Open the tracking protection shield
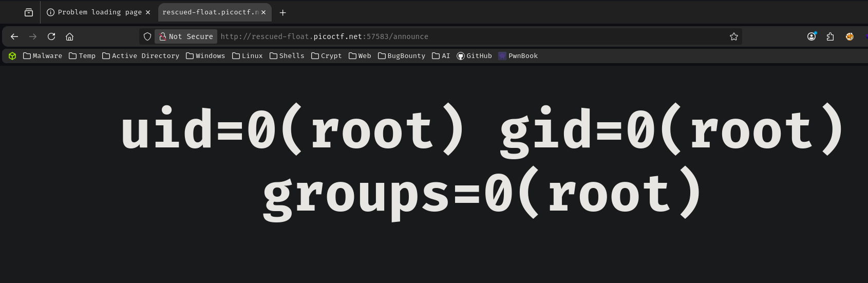868x283 pixels. [x=147, y=36]
